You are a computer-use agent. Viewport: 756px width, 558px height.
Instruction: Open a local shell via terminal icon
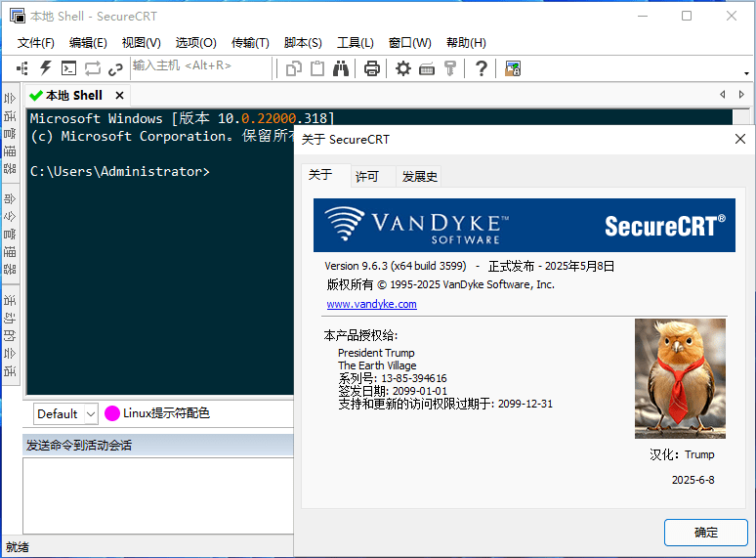(x=69, y=68)
